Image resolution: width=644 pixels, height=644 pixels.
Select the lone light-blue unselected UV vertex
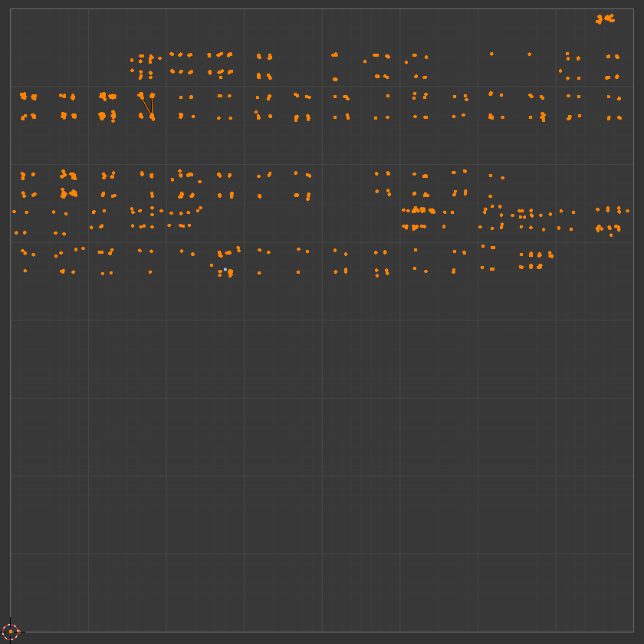tap(225, 269)
